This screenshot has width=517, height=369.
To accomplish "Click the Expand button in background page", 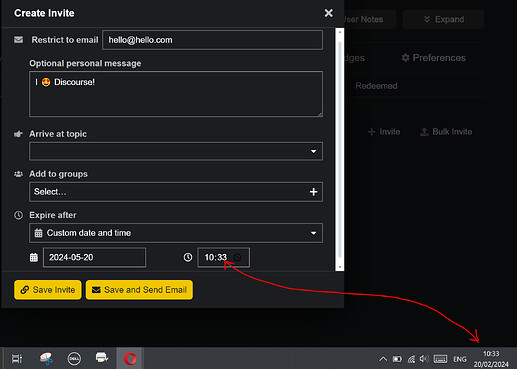I will tap(443, 19).
